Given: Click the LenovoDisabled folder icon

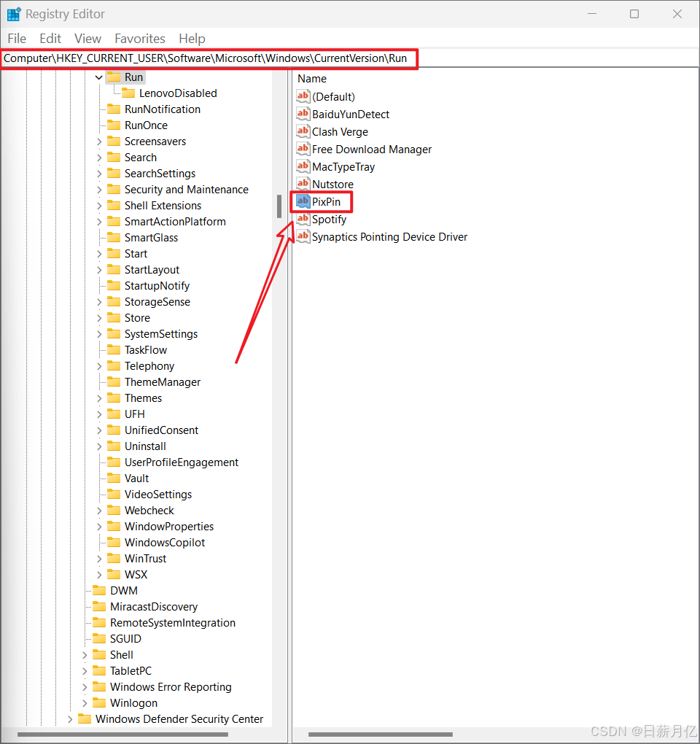Looking at the screenshot, I should (128, 93).
